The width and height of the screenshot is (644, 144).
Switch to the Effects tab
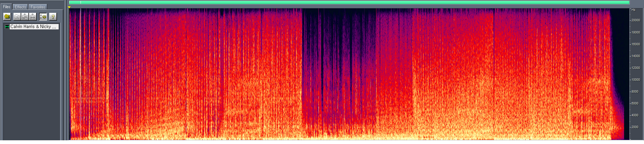[x=20, y=7]
